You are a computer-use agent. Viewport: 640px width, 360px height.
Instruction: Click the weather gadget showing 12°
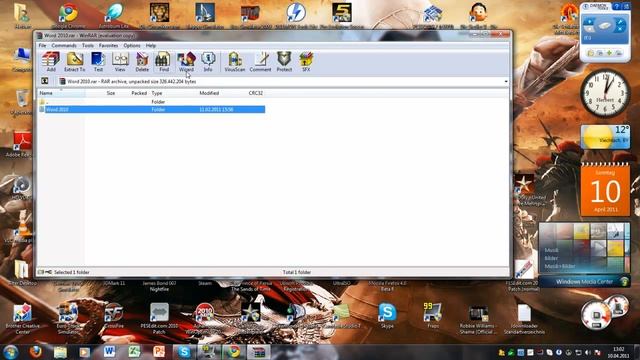point(605,137)
